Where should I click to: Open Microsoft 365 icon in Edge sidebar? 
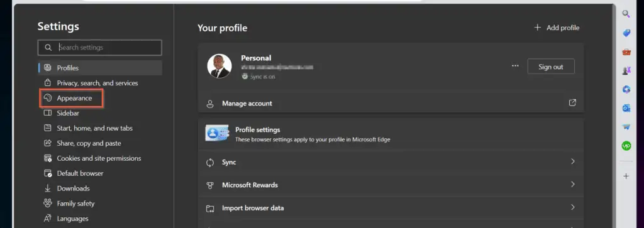626,89
